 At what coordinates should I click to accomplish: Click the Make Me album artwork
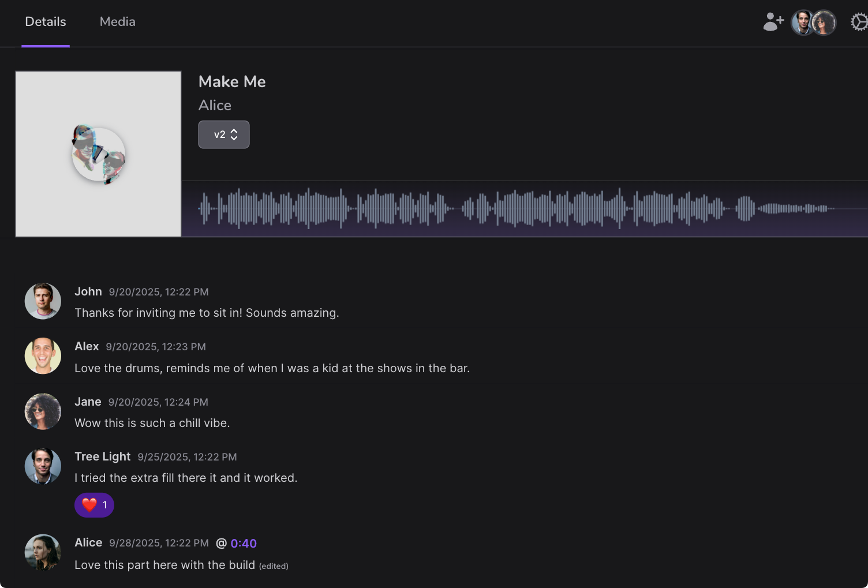tap(98, 153)
